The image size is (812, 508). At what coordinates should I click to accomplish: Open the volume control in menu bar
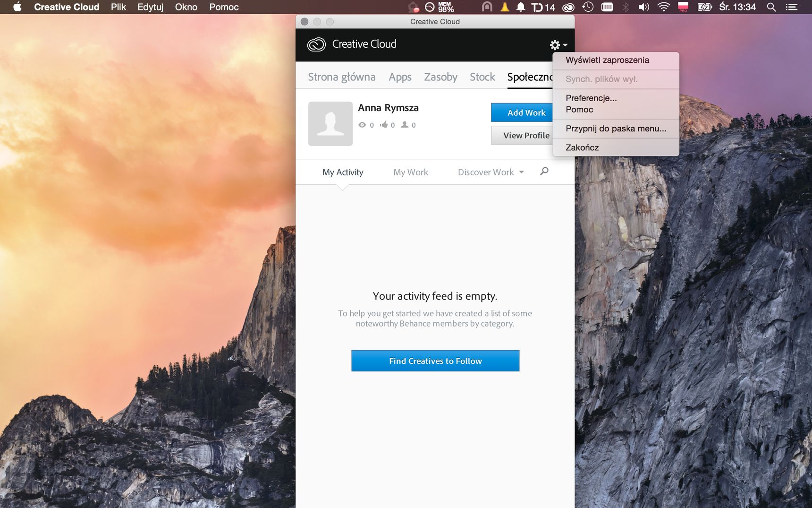(x=643, y=7)
